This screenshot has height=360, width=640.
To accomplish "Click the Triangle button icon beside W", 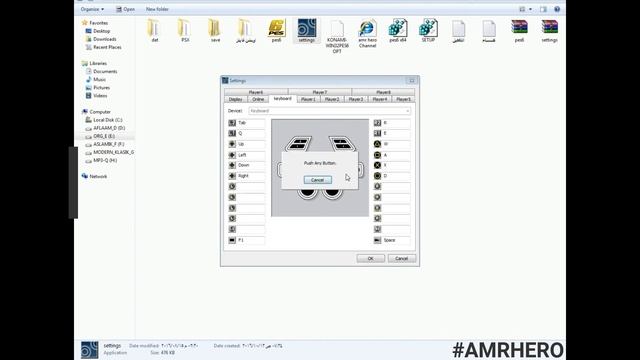I will (377, 144).
